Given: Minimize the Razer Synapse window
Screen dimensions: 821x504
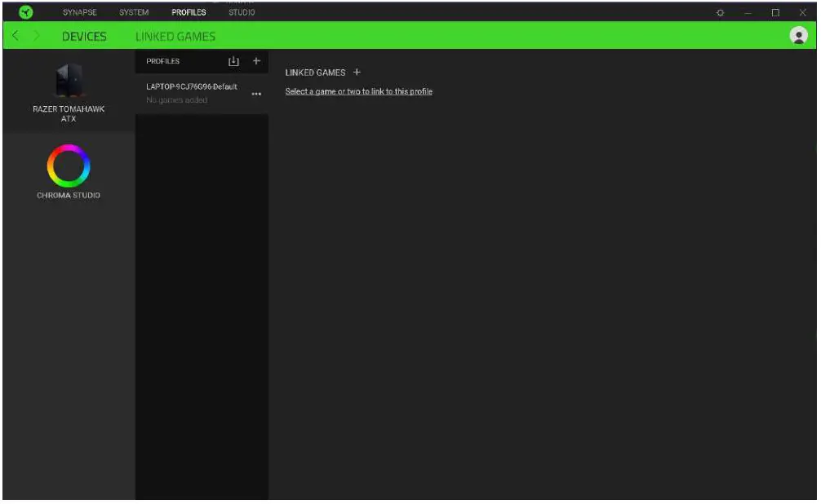Looking at the screenshot, I should (x=748, y=12).
